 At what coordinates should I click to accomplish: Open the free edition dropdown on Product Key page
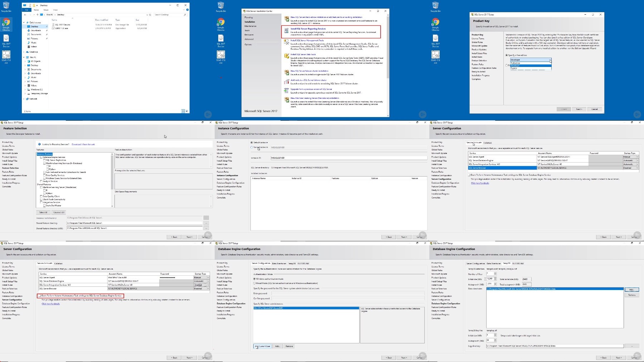click(x=531, y=60)
